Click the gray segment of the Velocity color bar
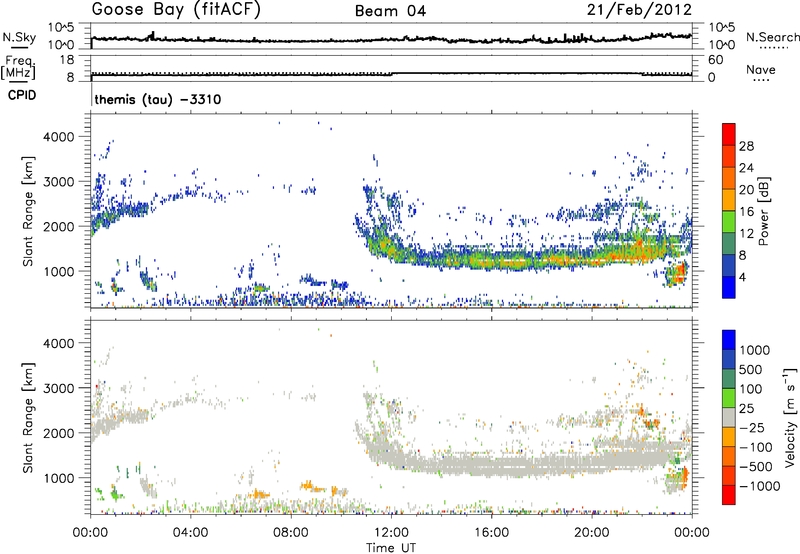800x554 pixels. tap(729, 417)
